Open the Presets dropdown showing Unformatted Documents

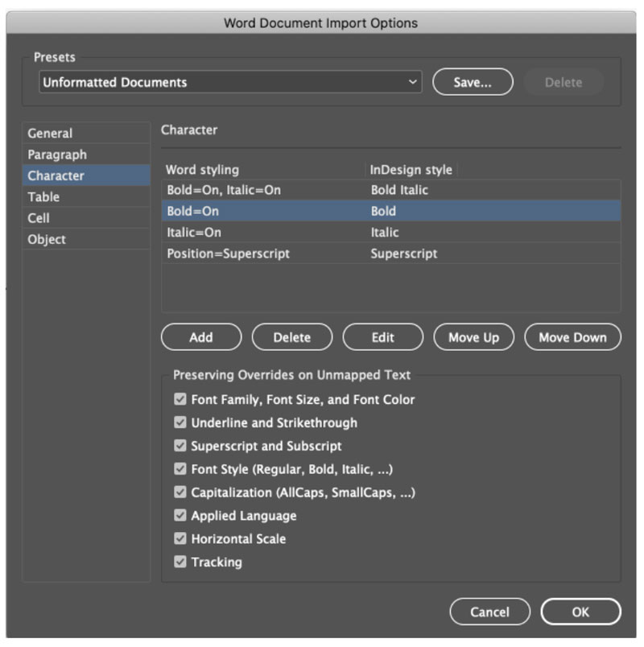pos(230,82)
